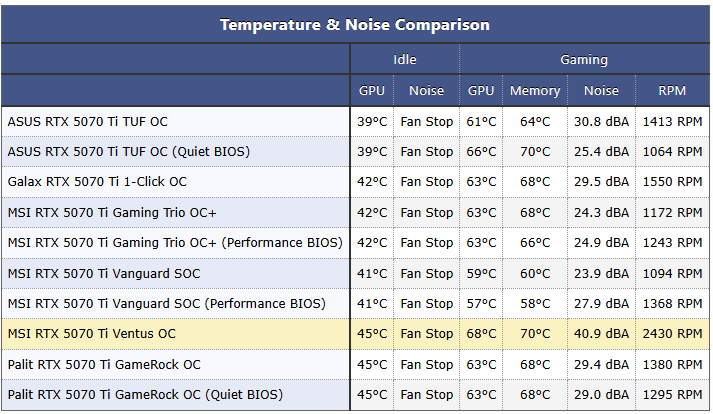The height and width of the screenshot is (414, 713).
Task: Click the RPM column header
Action: [672, 91]
